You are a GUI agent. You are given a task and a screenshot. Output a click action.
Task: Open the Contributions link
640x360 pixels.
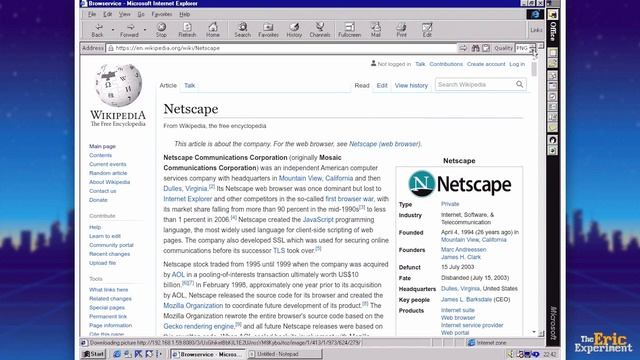point(446,64)
